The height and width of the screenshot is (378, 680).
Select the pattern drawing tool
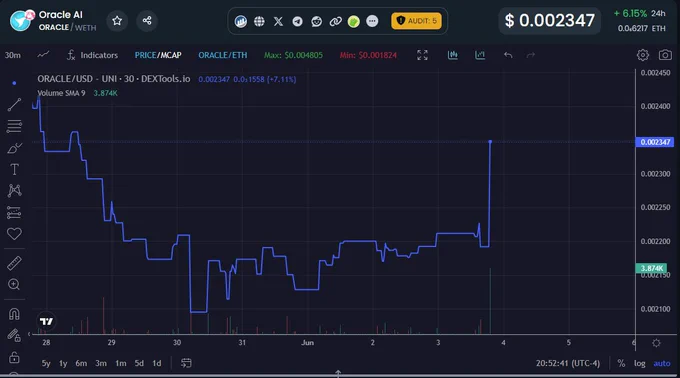click(14, 190)
